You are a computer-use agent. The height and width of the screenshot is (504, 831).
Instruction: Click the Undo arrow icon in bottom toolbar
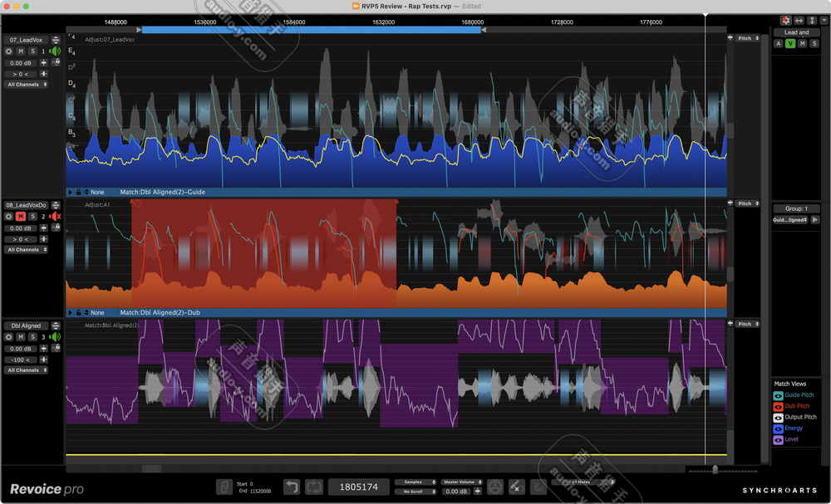click(293, 486)
